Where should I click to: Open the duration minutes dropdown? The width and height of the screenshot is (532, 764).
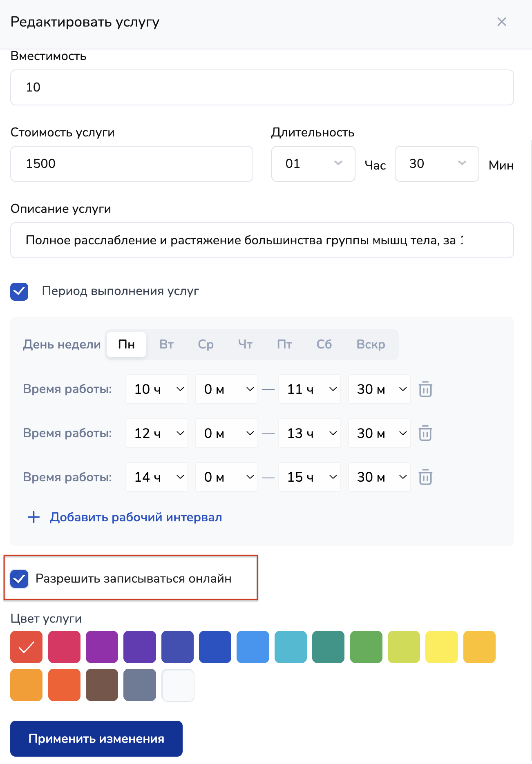(436, 164)
